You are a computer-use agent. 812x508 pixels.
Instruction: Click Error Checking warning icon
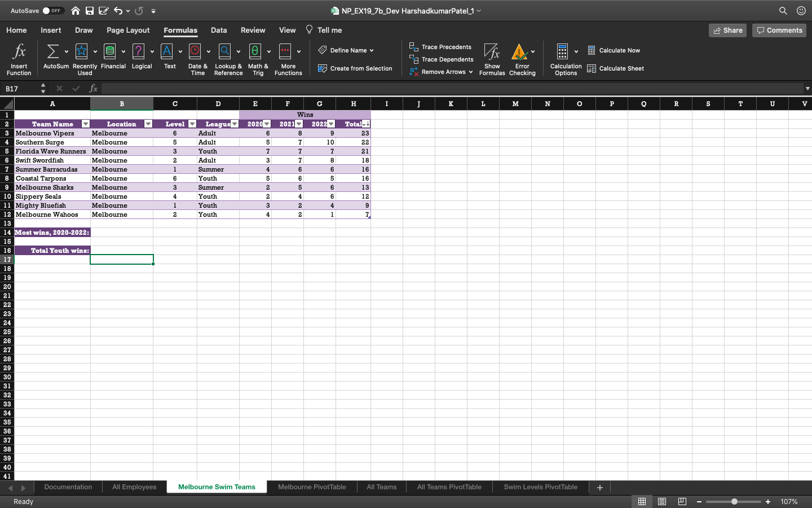click(519, 52)
